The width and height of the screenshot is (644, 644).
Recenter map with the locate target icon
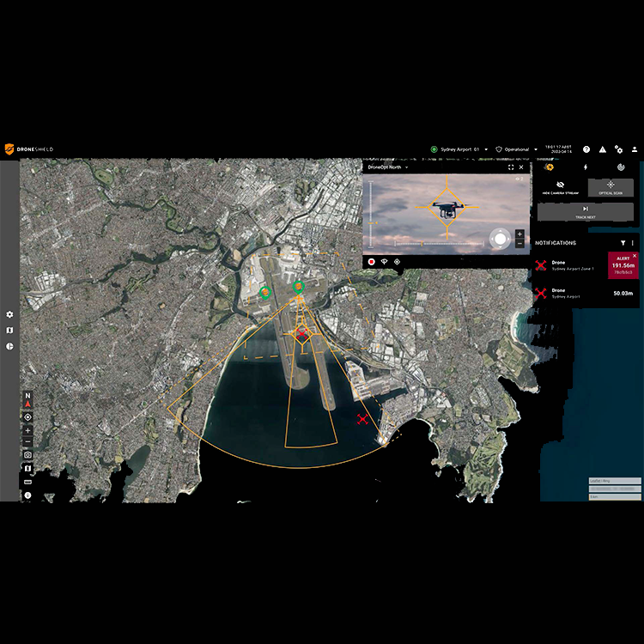(x=28, y=416)
